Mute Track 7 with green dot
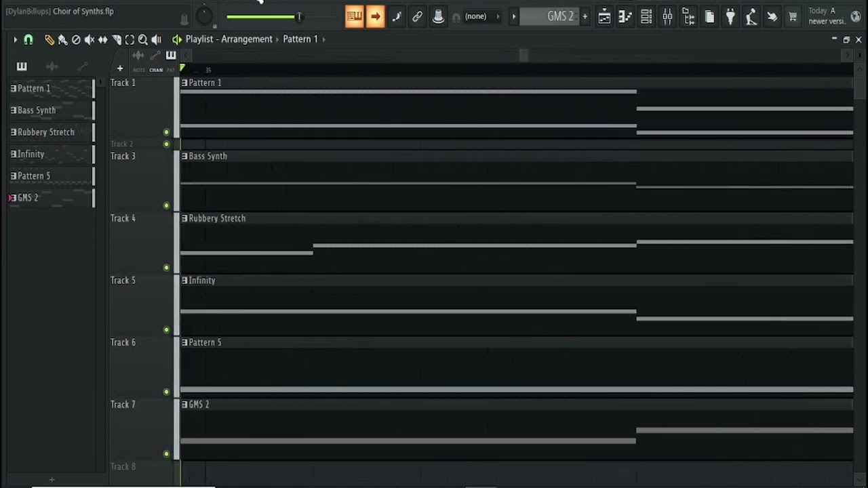 click(x=166, y=454)
